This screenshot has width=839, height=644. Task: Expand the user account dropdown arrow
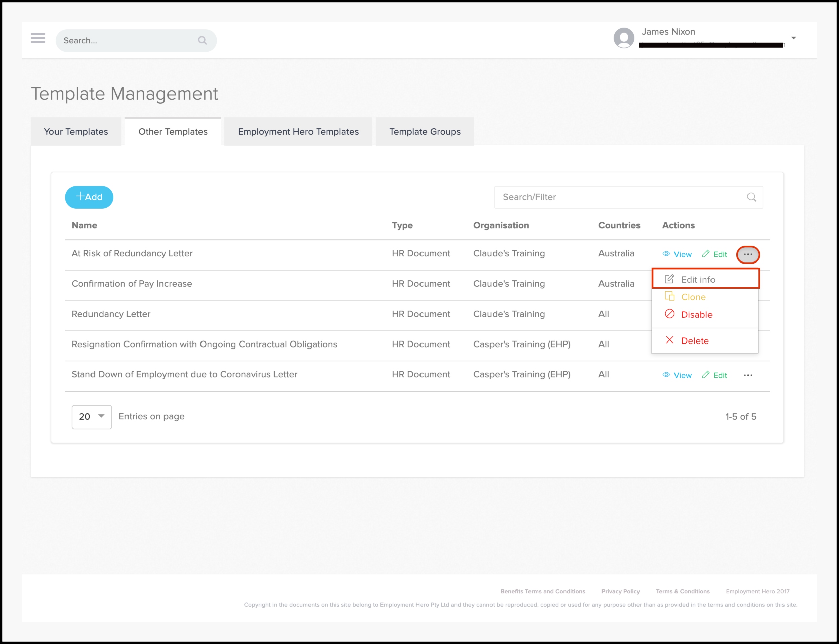point(793,38)
